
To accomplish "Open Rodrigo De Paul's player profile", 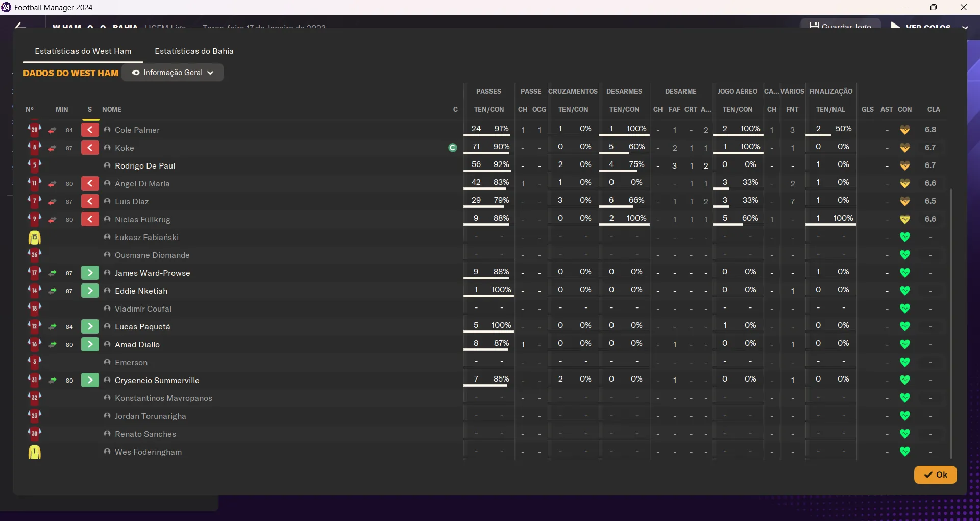I will click(145, 166).
